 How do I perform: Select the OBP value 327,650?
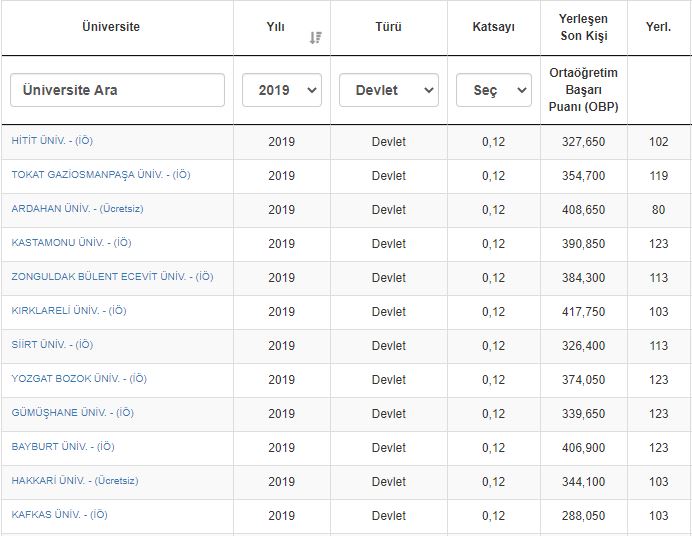coord(583,142)
